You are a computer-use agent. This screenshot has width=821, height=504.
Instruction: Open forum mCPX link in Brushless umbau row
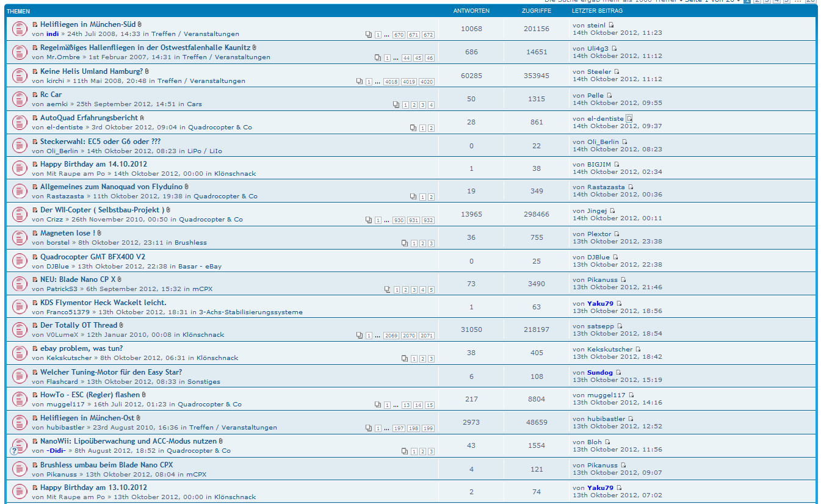click(x=196, y=474)
